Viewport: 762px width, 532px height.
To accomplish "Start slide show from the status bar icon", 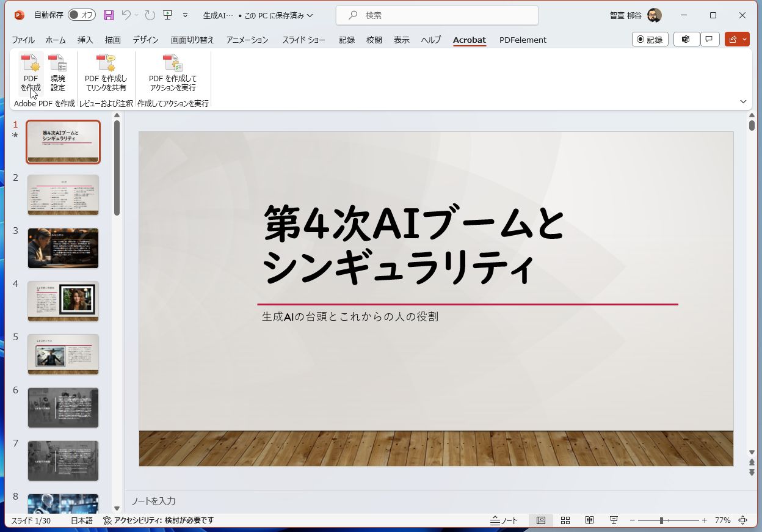I will [613, 520].
